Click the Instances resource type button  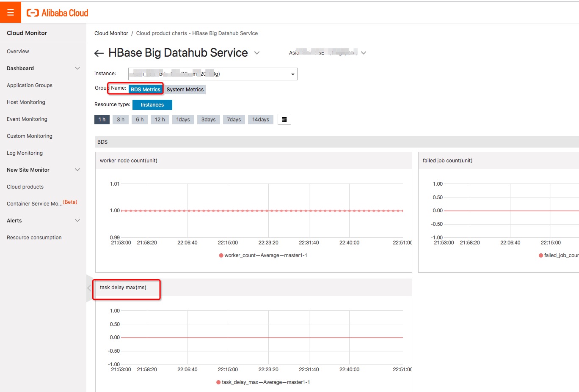[x=152, y=104]
